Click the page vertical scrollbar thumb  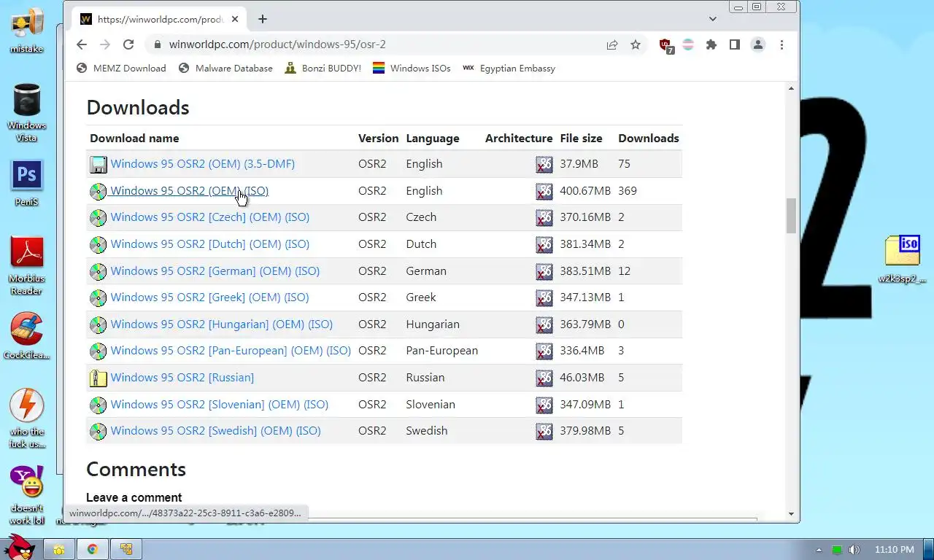tap(791, 216)
